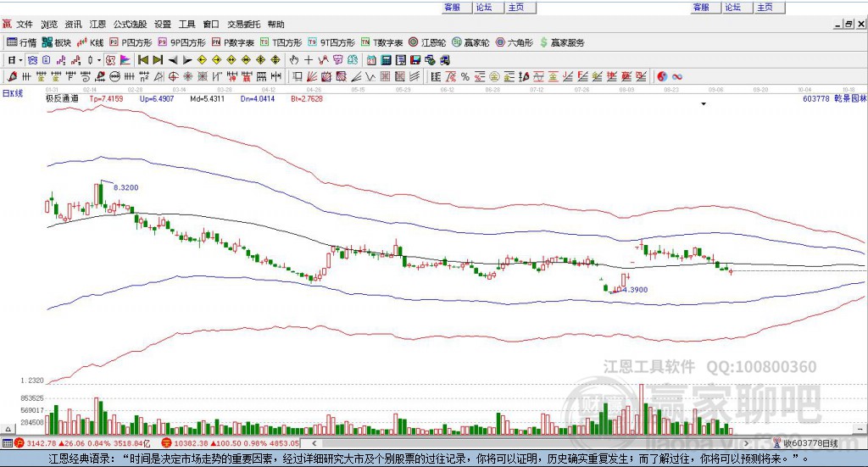Click stock code 603778 label

pyautogui.click(x=816, y=98)
